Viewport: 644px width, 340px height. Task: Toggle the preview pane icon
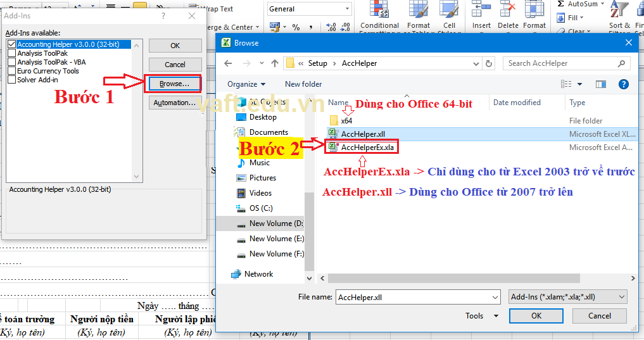pyautogui.click(x=601, y=84)
